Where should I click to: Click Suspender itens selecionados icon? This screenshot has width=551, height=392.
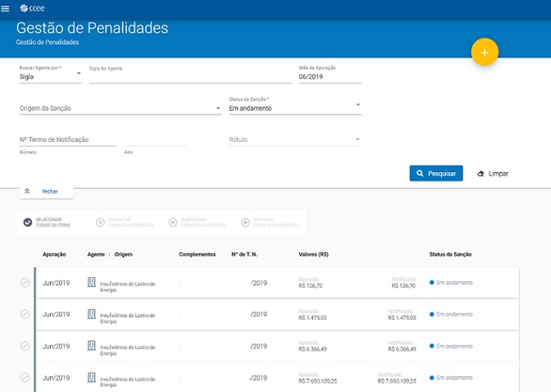[173, 221]
